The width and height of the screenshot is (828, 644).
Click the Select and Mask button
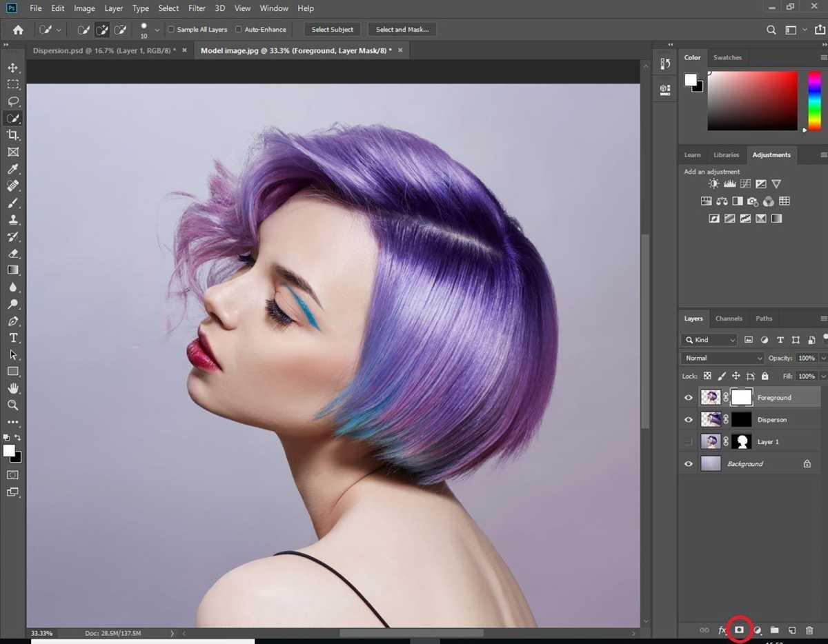pos(402,29)
